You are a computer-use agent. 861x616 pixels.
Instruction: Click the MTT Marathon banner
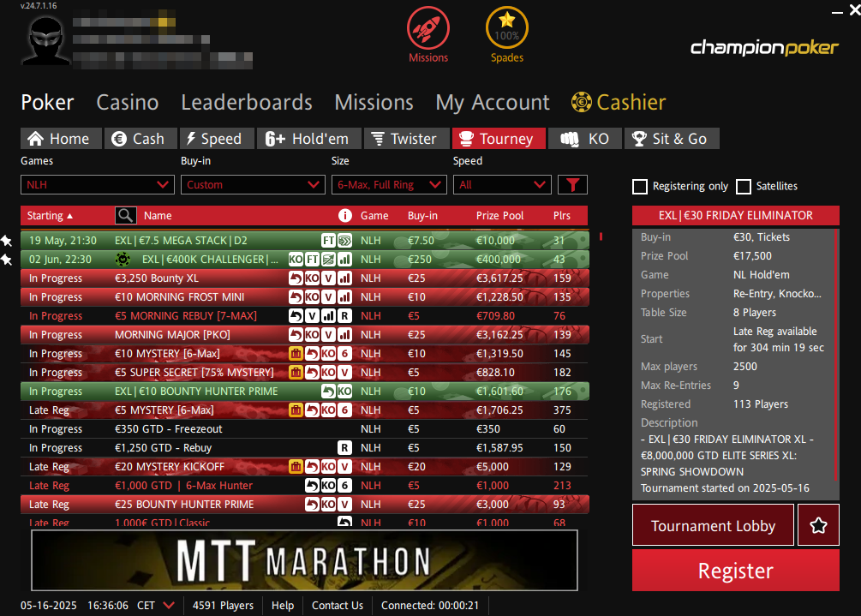point(305,560)
